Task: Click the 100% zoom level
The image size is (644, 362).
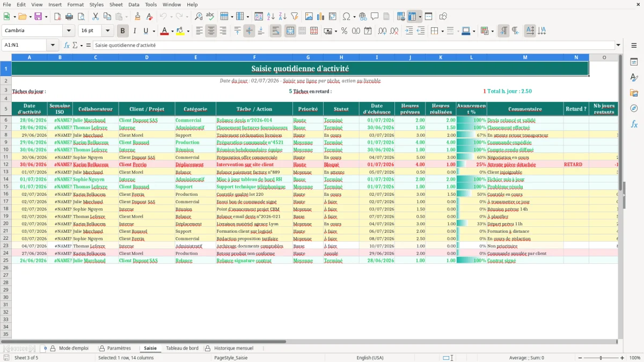Action: click(635, 358)
